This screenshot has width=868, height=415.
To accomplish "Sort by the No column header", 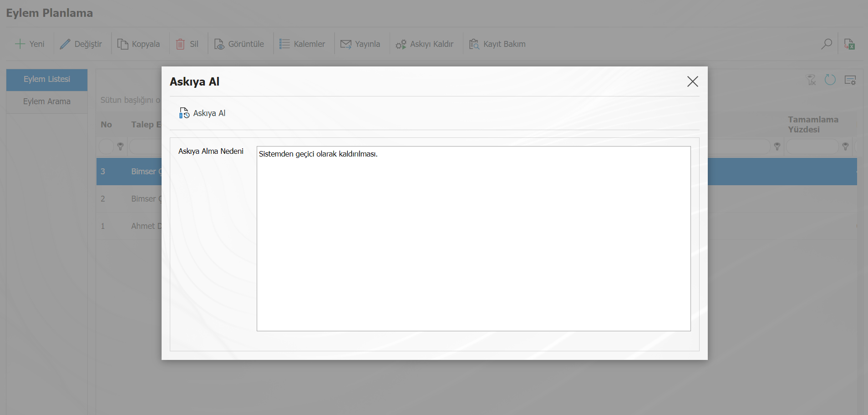I will [106, 125].
